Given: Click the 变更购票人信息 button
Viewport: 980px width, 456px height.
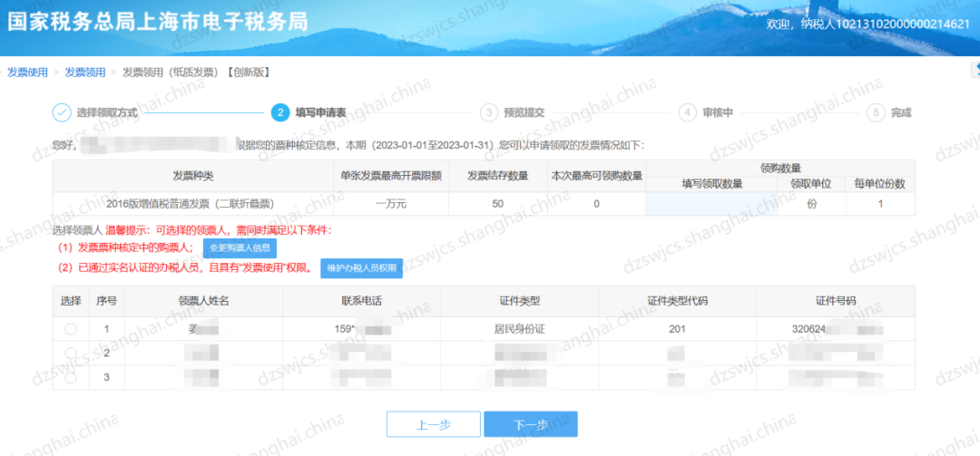Looking at the screenshot, I should (240, 248).
